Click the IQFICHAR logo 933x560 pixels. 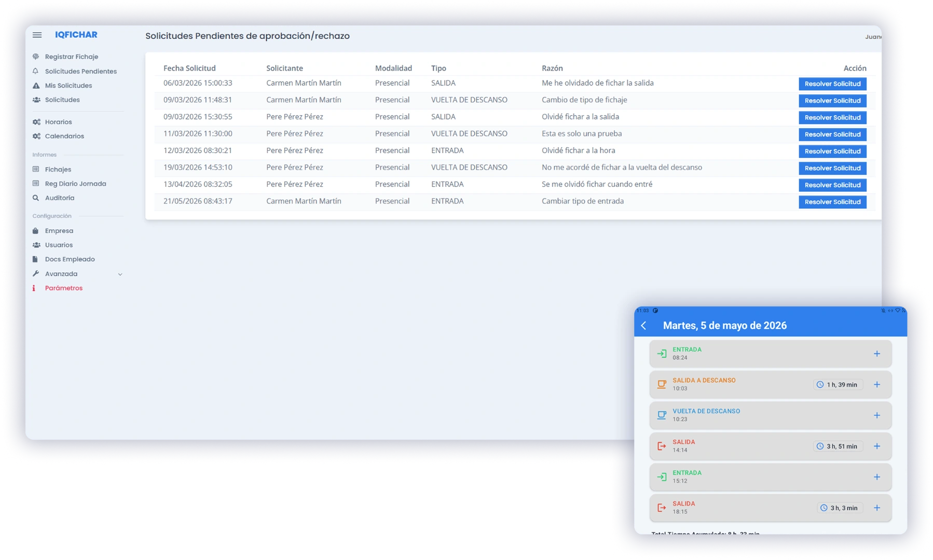tap(76, 35)
